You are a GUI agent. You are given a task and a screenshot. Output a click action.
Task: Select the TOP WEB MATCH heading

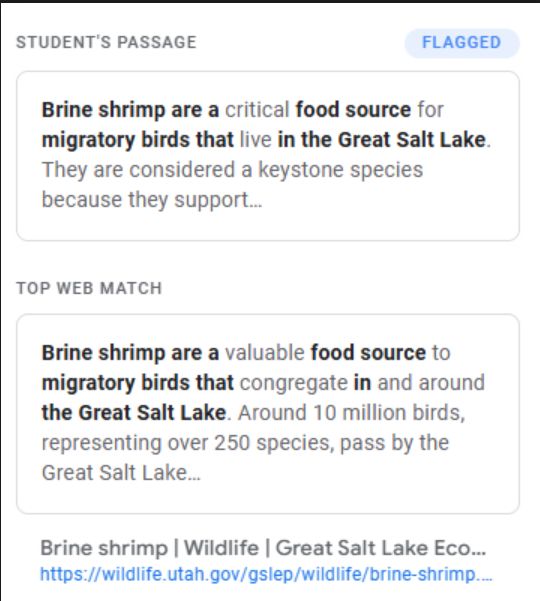pos(89,288)
